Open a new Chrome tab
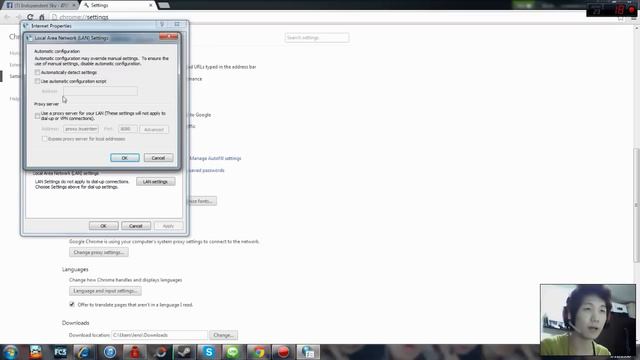 (164, 5)
